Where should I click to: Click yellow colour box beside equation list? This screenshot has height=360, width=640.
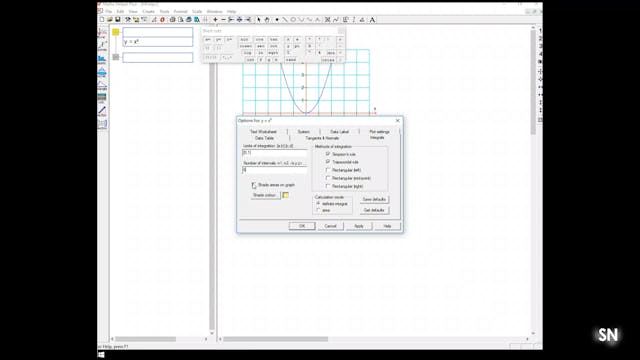click(x=116, y=32)
